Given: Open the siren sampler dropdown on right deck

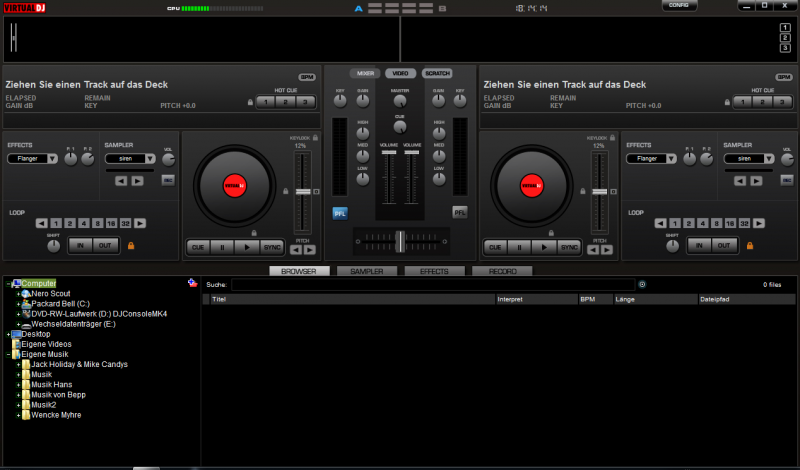Looking at the screenshot, I should [749, 158].
